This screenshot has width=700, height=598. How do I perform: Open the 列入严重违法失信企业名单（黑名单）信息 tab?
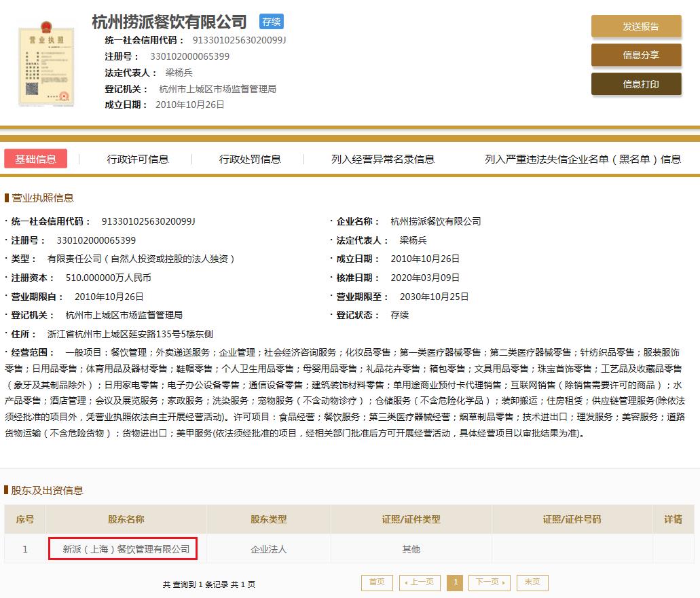tap(583, 160)
